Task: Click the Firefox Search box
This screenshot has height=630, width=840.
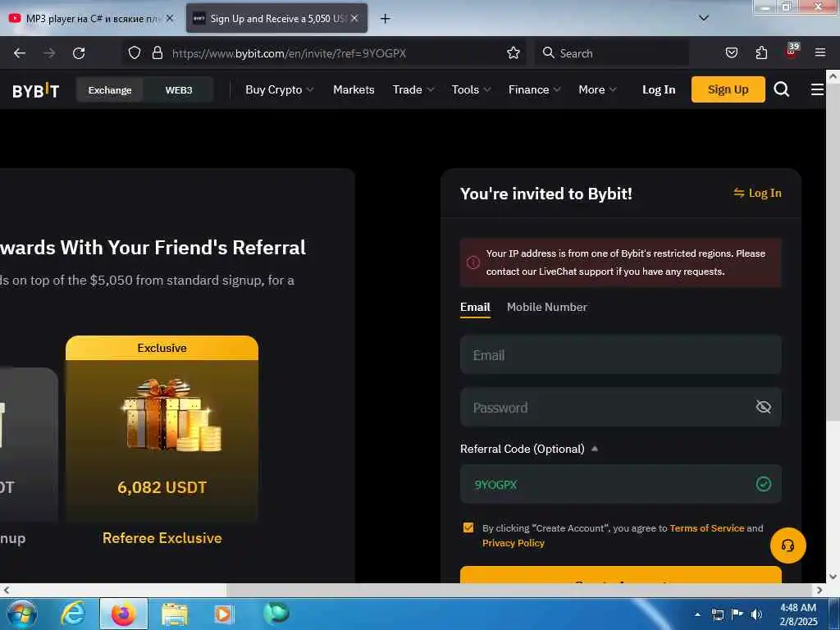Action: [612, 53]
